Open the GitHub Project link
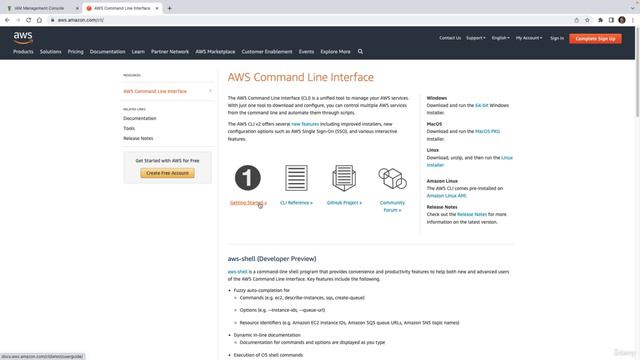Screen dimensions: 640x360 344,203
